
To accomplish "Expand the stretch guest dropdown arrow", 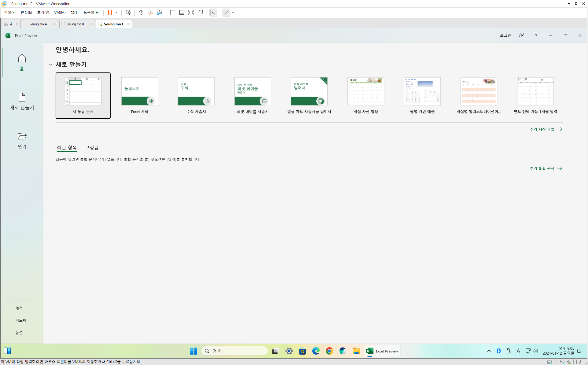I will [x=233, y=13].
